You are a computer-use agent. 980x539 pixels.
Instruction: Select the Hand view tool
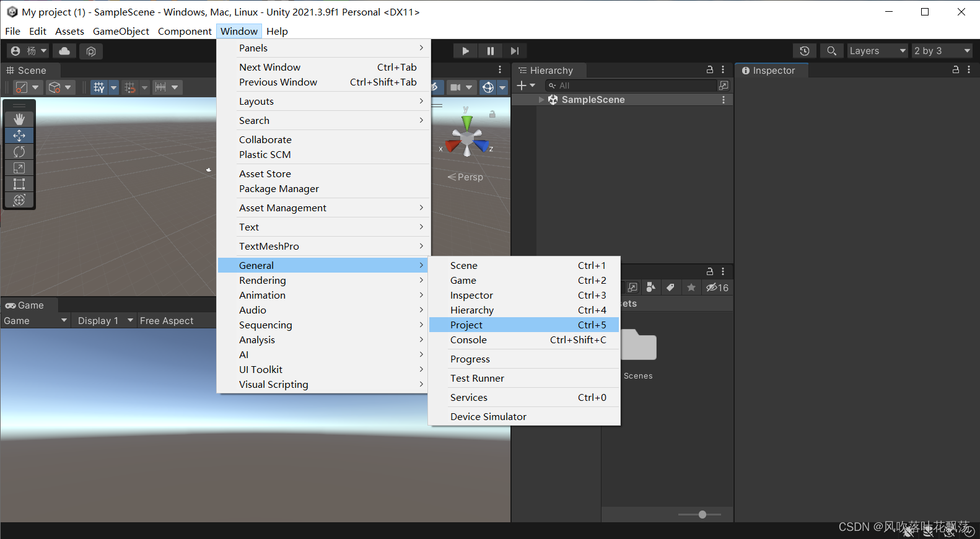click(19, 119)
